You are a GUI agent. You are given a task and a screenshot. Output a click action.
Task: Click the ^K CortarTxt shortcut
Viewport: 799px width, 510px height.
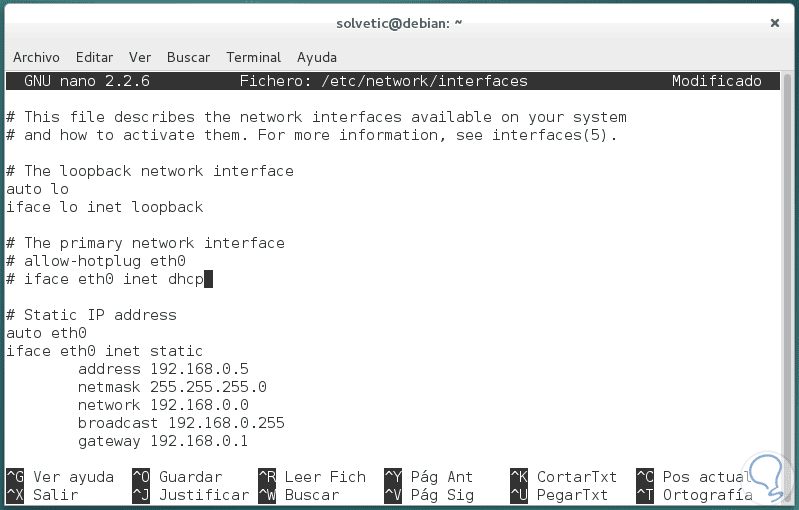point(563,477)
